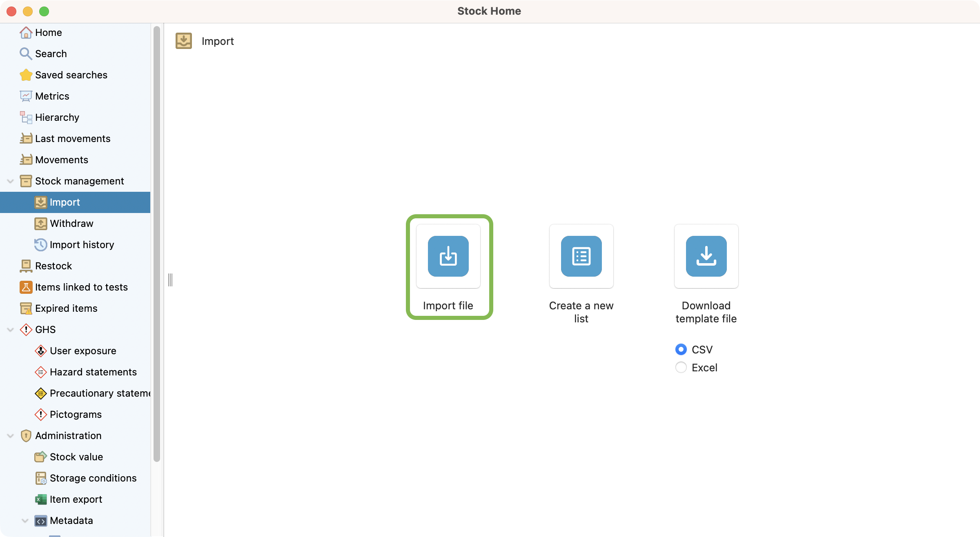The image size is (980, 537).
Task: Collapse the Administration section chevron
Action: pos(11,436)
